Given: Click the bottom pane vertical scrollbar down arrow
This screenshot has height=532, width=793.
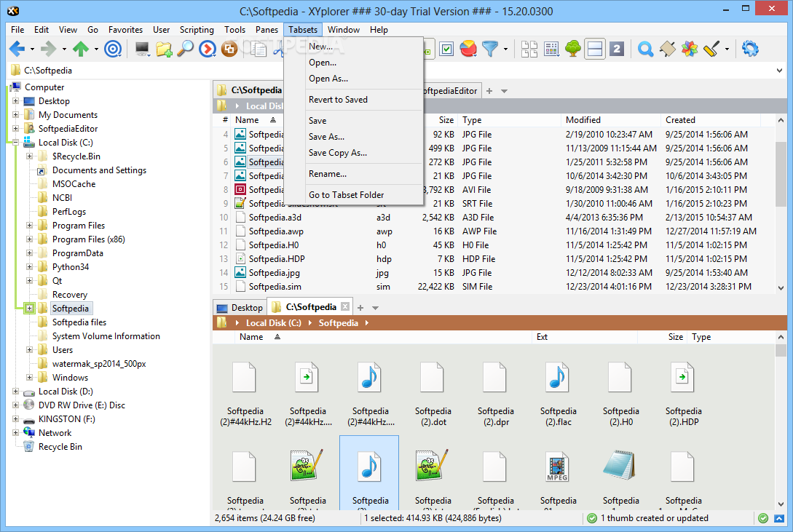Looking at the screenshot, I should (781, 504).
